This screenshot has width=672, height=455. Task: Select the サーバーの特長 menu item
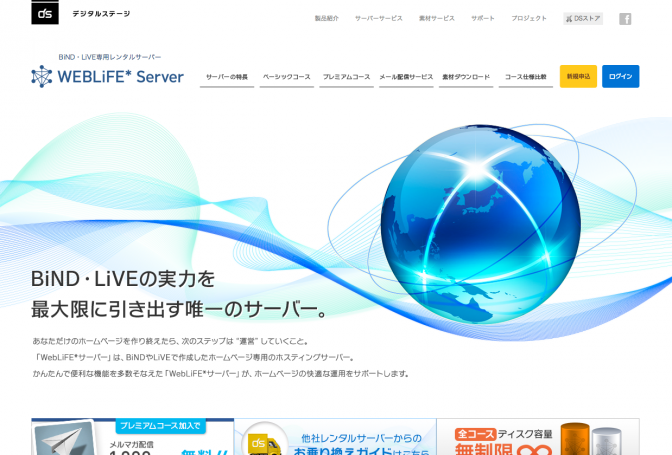coord(227,77)
